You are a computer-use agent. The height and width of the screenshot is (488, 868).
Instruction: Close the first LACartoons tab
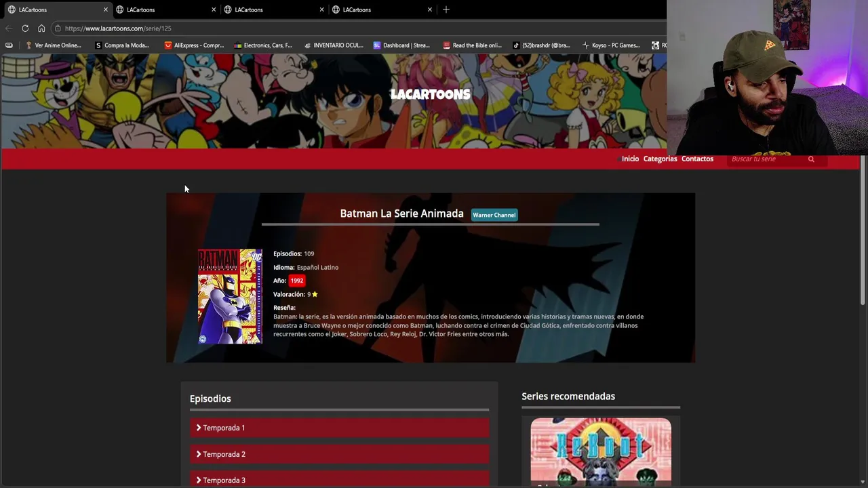(x=106, y=9)
